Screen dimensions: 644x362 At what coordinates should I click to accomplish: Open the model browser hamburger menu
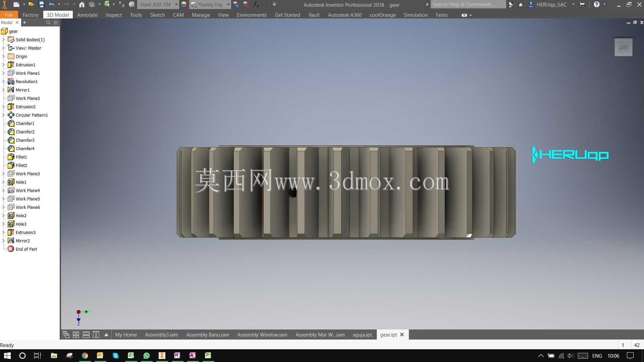[x=56, y=22]
